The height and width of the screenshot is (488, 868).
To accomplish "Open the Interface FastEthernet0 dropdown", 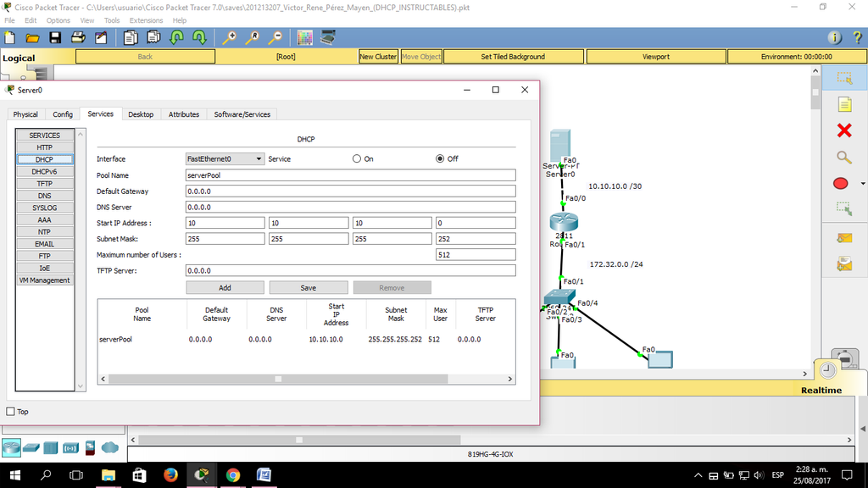I will pyautogui.click(x=225, y=158).
